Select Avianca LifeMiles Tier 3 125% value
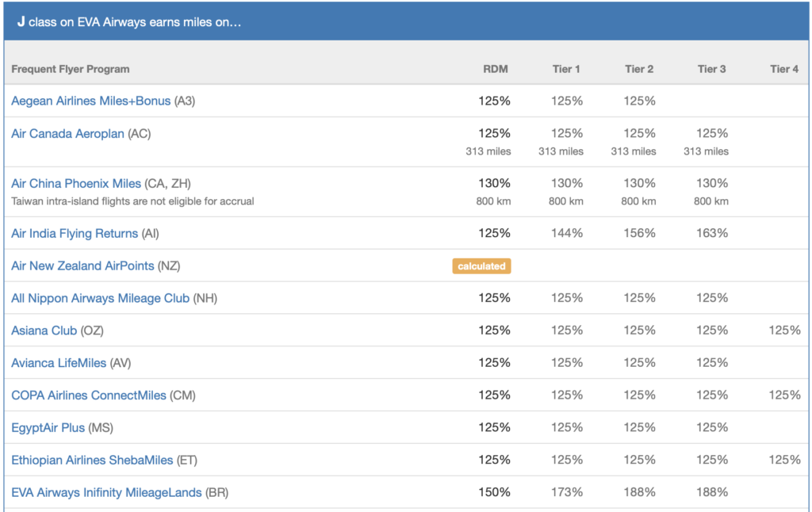 pyautogui.click(x=711, y=363)
